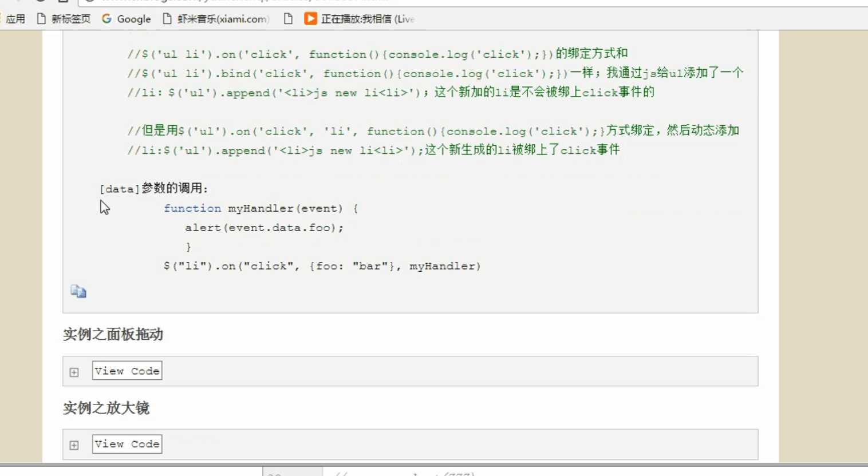Screen dimensions: 868x476
Task: Open the 新标签页 bookmark
Action: [64, 19]
